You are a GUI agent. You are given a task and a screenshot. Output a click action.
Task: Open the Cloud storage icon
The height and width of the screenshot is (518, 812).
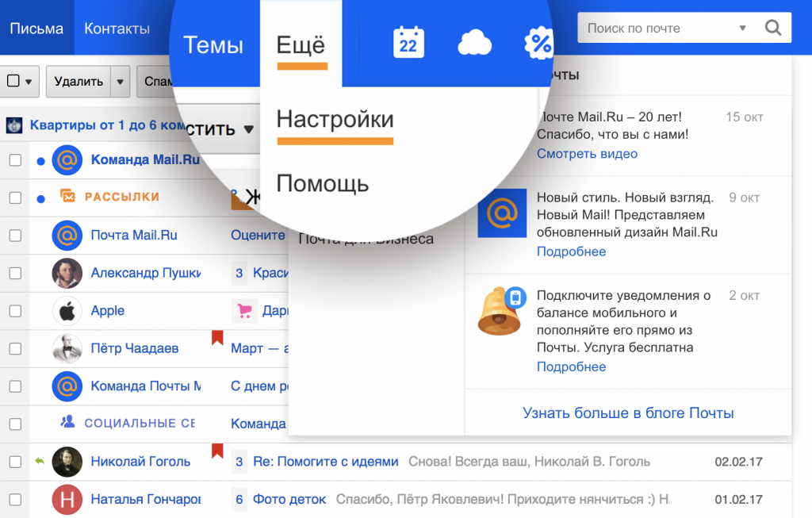(474, 43)
